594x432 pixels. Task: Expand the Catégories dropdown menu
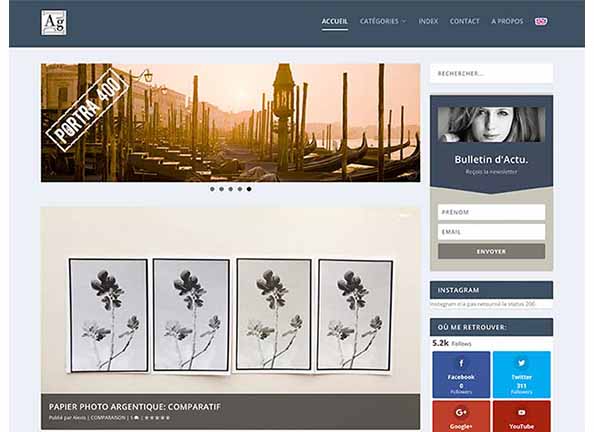[x=383, y=21]
